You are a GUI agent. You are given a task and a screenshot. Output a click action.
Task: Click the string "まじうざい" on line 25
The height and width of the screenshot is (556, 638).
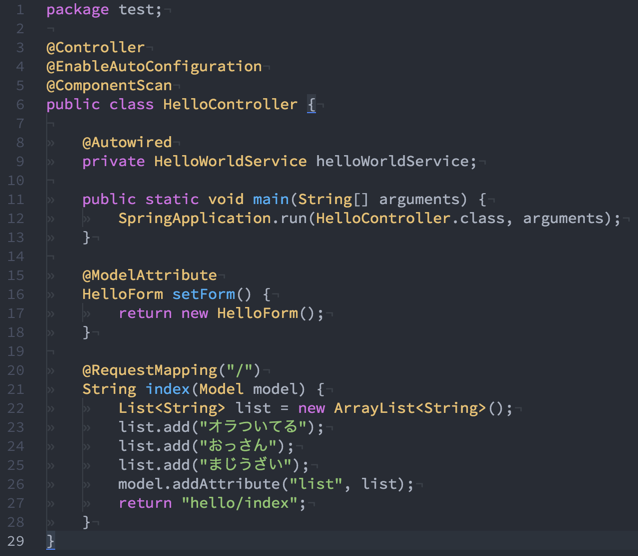coord(245,465)
